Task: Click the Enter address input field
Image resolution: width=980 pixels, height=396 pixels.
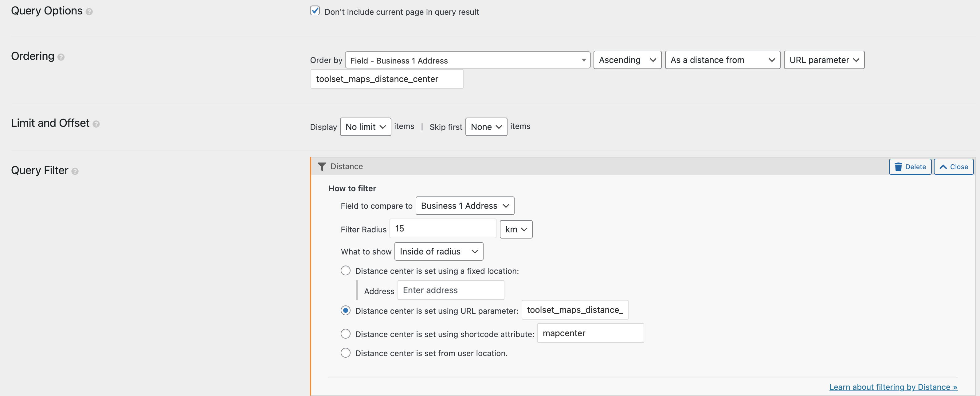Action: coord(451,290)
